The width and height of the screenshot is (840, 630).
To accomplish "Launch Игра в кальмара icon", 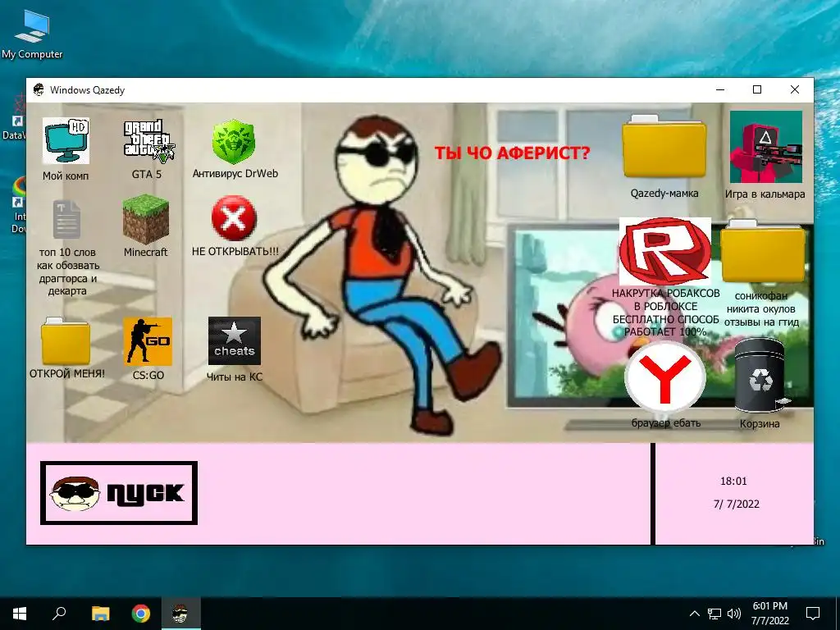I will pos(766,147).
